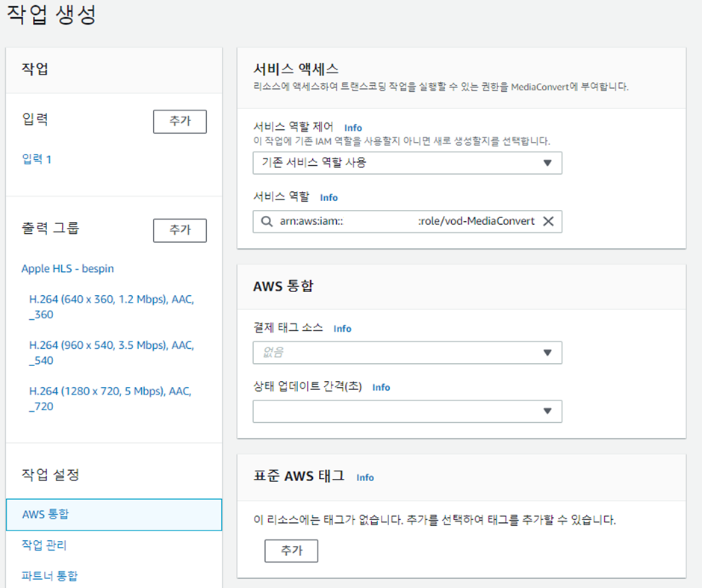This screenshot has width=702, height=588.
Task: Open Info link next to 서비스 역할 제어
Action: (x=352, y=128)
